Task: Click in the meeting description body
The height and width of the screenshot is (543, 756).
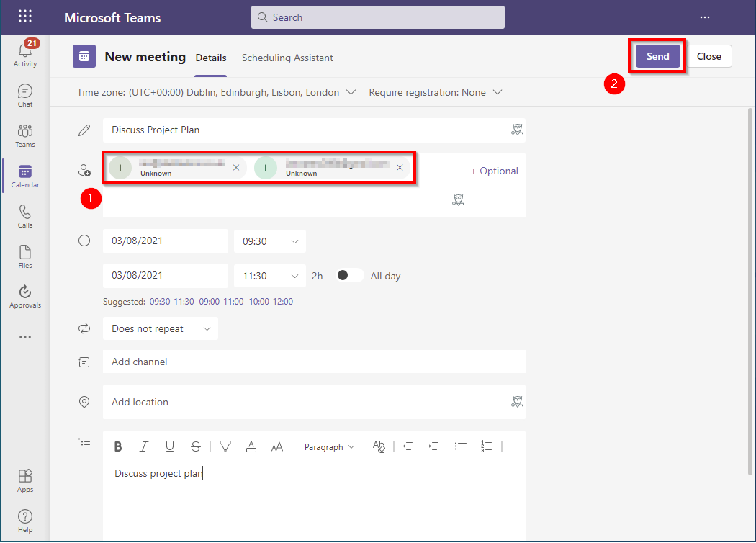Action: pos(314,501)
